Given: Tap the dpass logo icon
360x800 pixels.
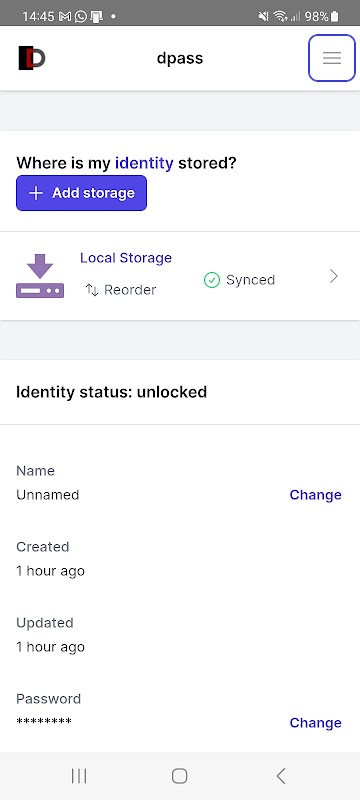Looking at the screenshot, I should click(x=32, y=58).
